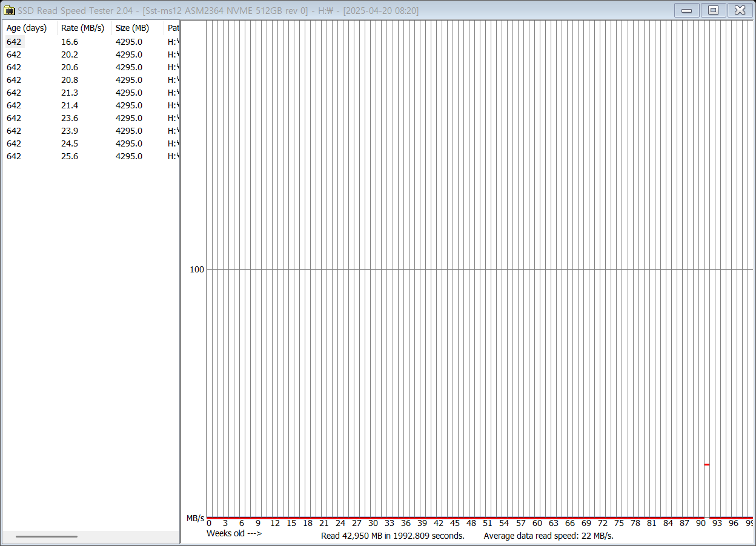This screenshot has height=546, width=756.
Task: Pick the list row showing rate 20.6
Action: [70, 67]
